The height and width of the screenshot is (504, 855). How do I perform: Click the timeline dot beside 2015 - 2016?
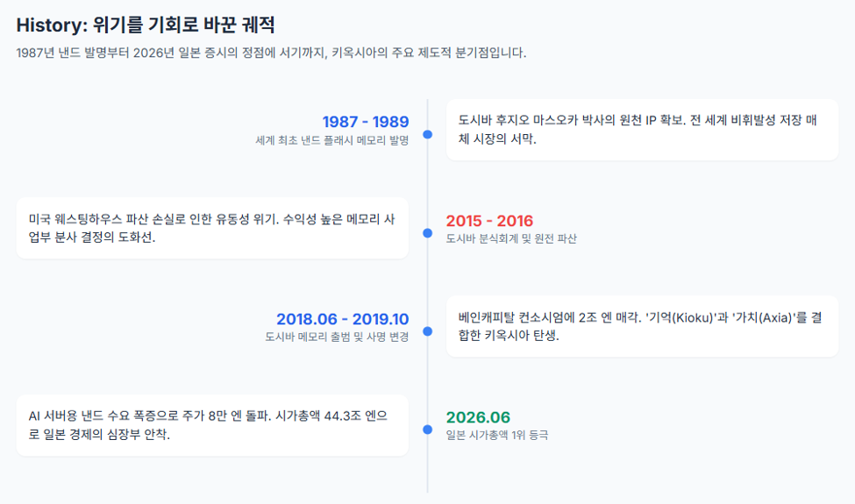(x=428, y=232)
